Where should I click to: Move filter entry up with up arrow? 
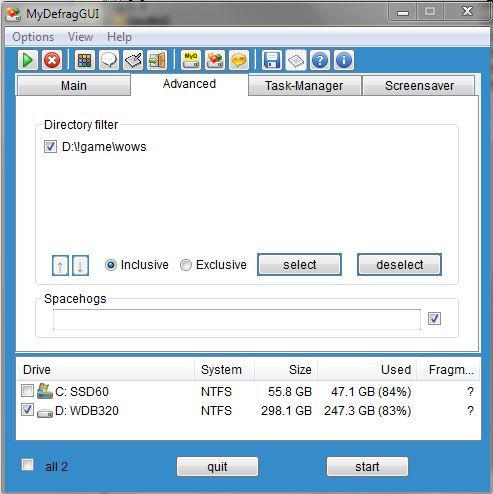pyautogui.click(x=60, y=266)
